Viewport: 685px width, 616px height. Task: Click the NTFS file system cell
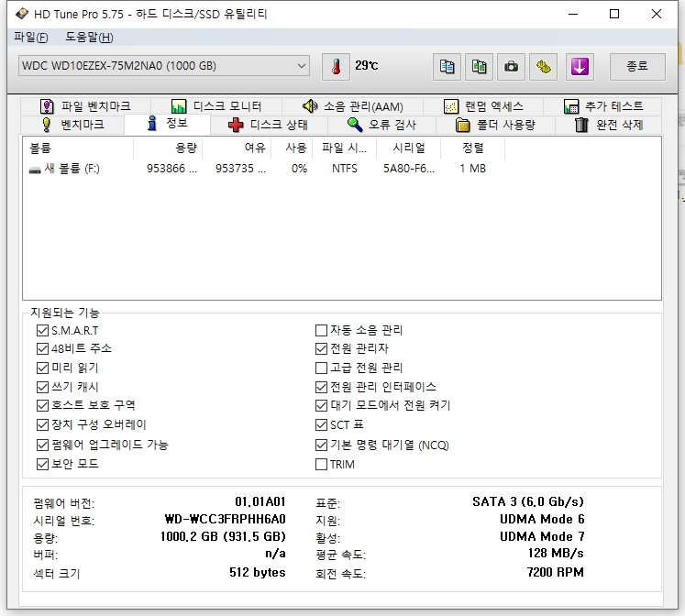click(x=345, y=169)
